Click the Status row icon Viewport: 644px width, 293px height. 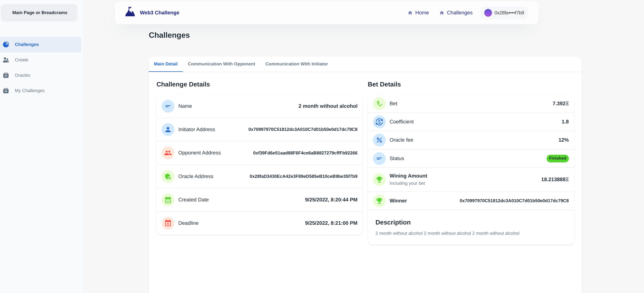[x=379, y=159]
